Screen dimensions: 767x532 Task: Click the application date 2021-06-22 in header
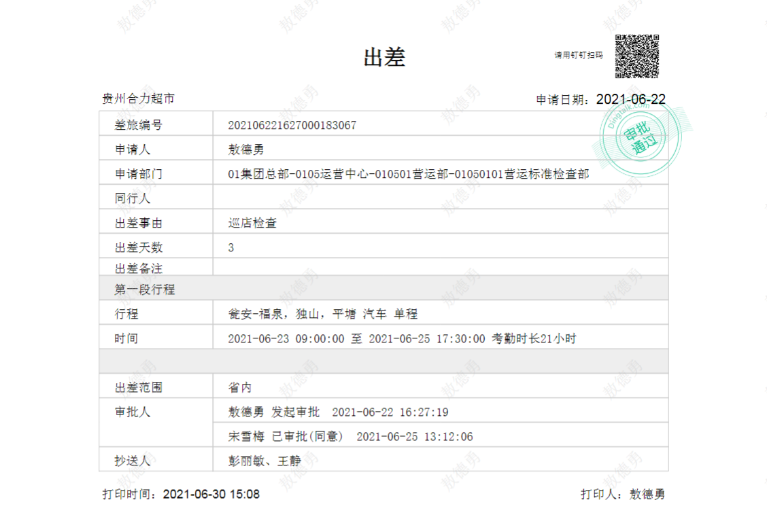(630, 99)
